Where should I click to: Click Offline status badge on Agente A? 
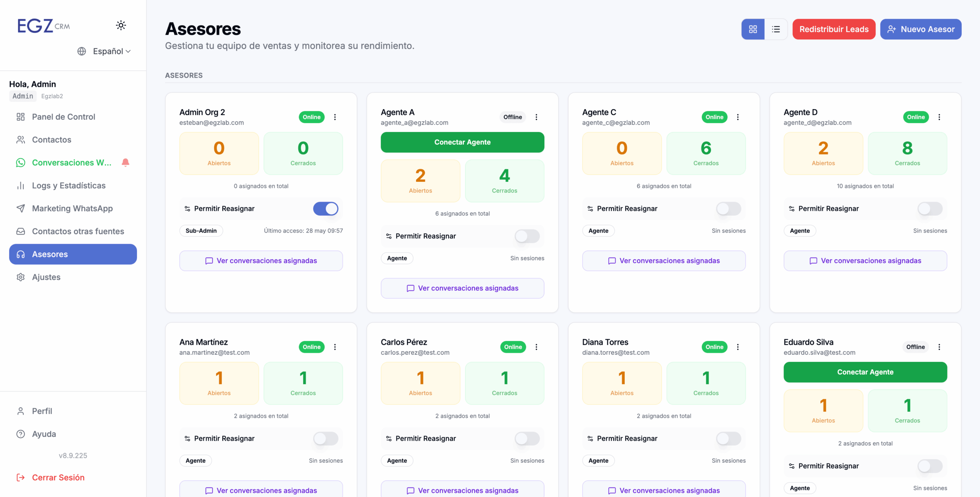(x=513, y=117)
